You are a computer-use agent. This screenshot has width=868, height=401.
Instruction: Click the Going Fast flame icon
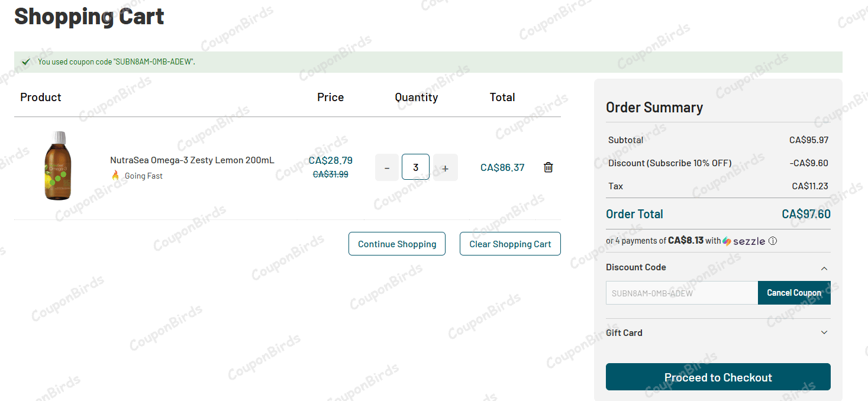(x=115, y=175)
